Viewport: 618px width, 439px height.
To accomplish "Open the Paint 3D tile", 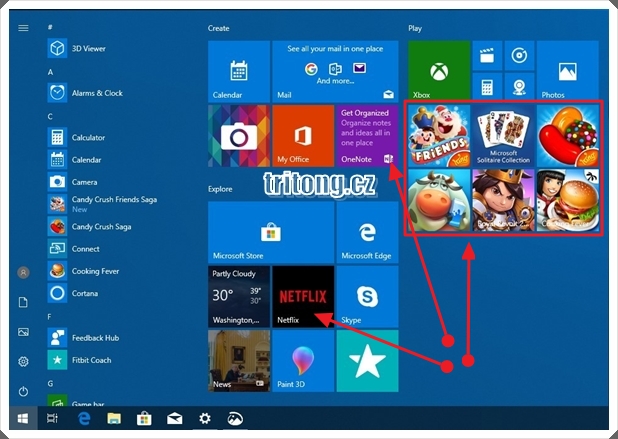I will point(303,361).
